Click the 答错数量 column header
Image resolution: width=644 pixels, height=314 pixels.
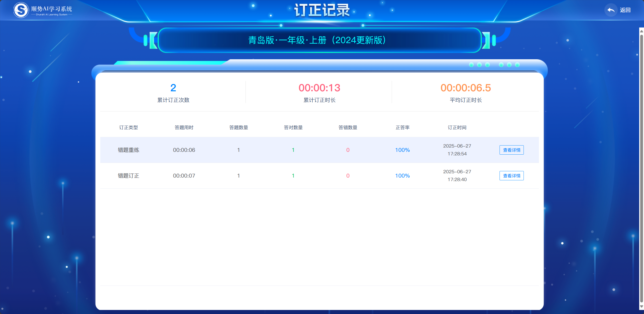348,128
